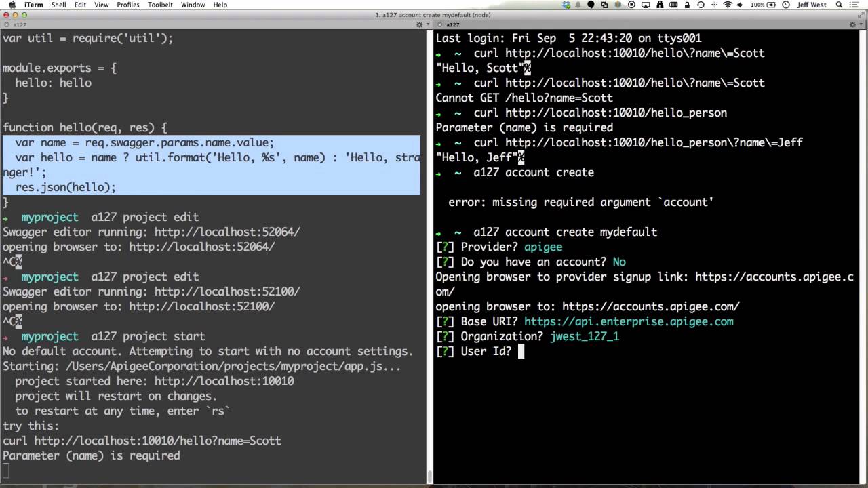This screenshot has height=488, width=868.
Task: Open the Apple menu
Action: point(12,5)
